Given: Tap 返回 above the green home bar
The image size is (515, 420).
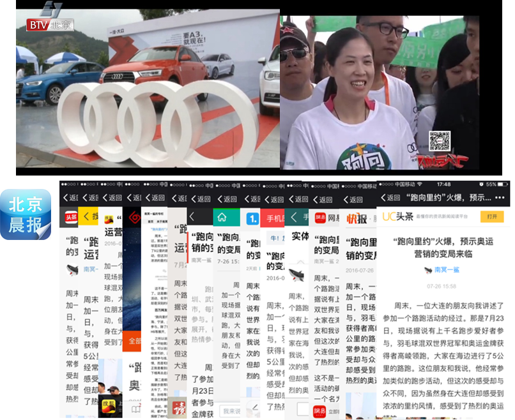Looking at the screenshot, I should [227, 199].
